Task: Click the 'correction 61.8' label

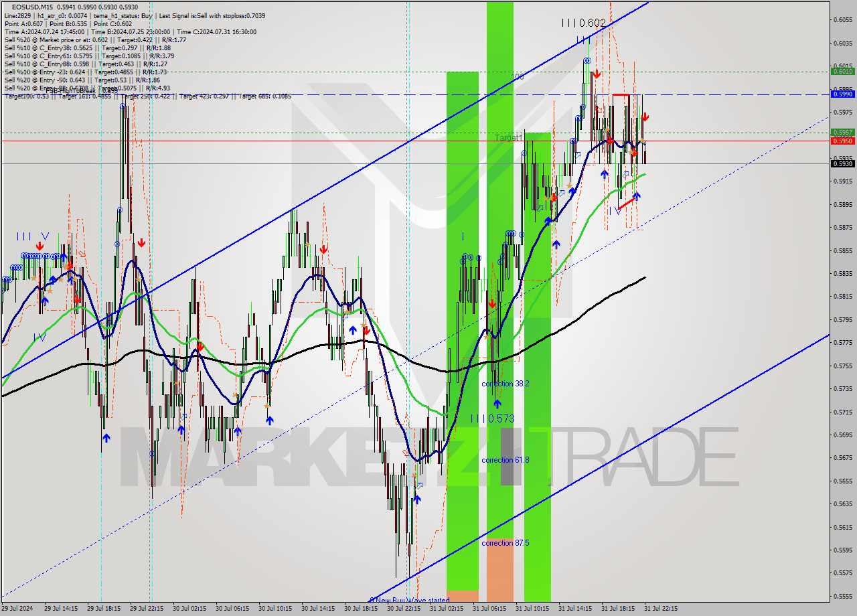Action: point(505,460)
